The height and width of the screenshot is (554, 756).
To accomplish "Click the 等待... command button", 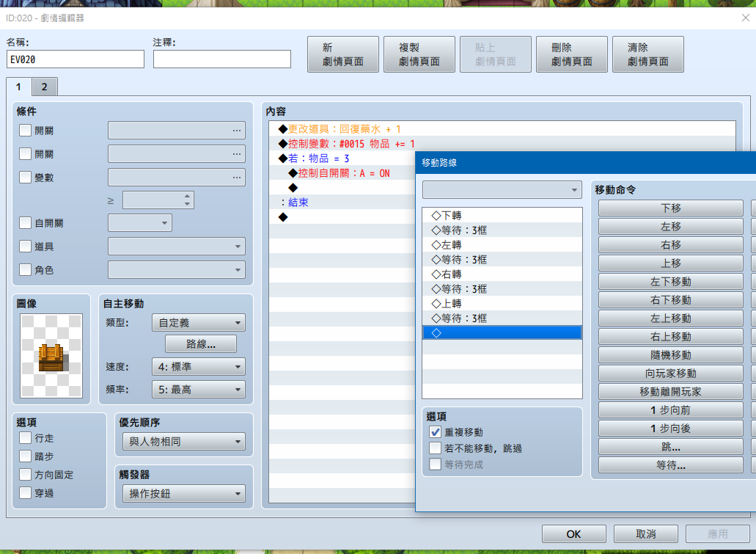I will pyautogui.click(x=671, y=464).
